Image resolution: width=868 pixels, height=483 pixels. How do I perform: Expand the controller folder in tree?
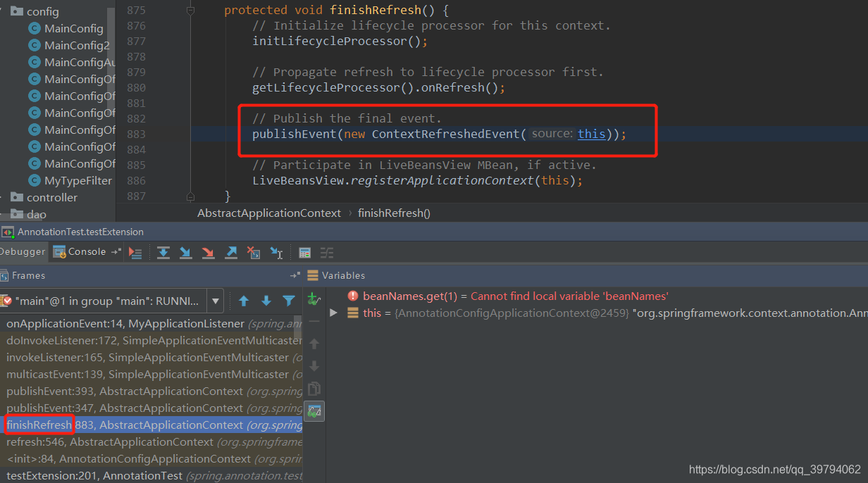pos(2,197)
